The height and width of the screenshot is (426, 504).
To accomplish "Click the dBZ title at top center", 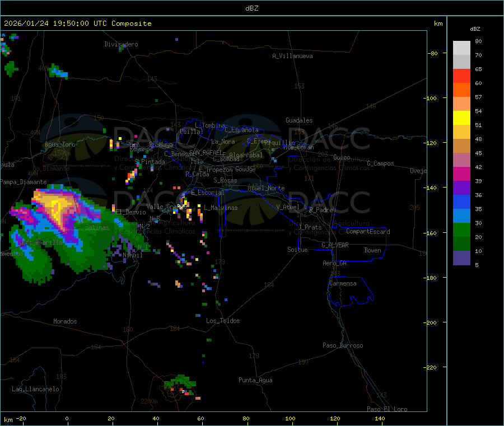I will (x=251, y=8).
